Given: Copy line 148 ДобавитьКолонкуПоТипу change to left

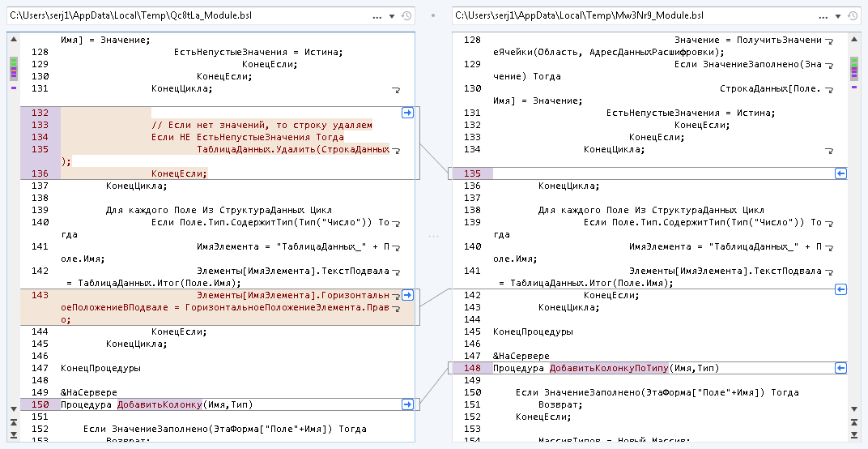Looking at the screenshot, I should pyautogui.click(x=840, y=368).
